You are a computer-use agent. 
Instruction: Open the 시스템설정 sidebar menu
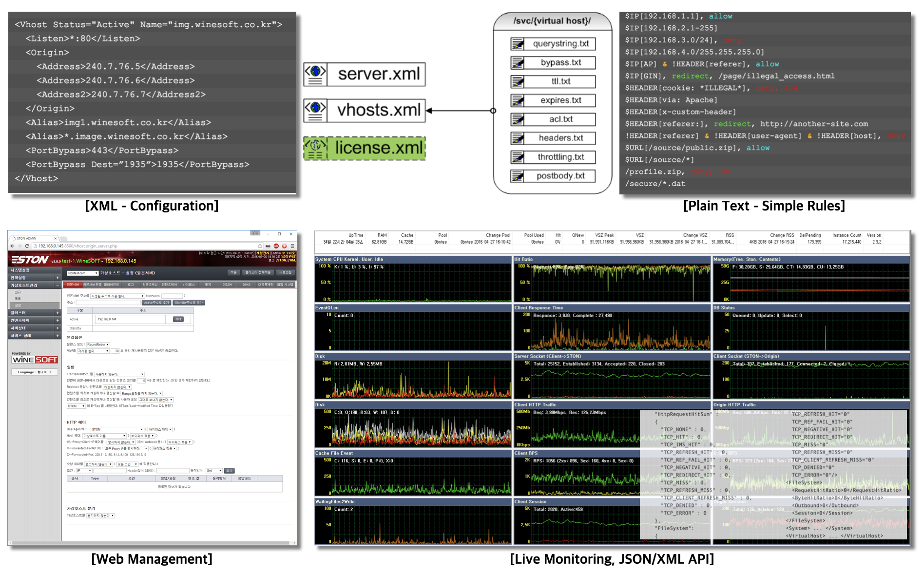click(x=34, y=270)
